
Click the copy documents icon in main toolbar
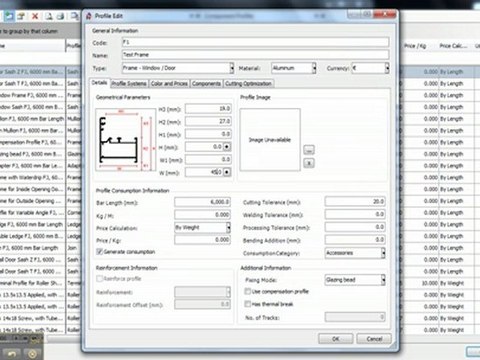(x=75, y=16)
